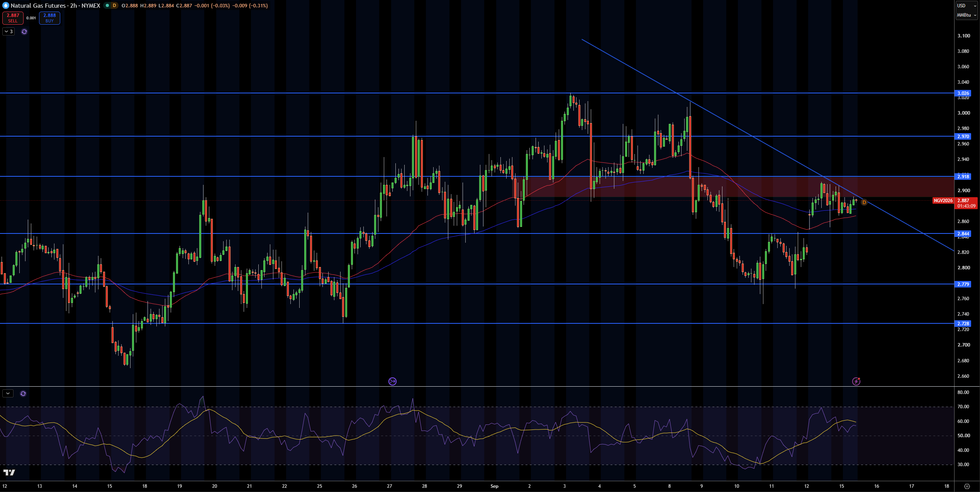
Task: Click the orange D marker at last candle
Action: pos(864,202)
